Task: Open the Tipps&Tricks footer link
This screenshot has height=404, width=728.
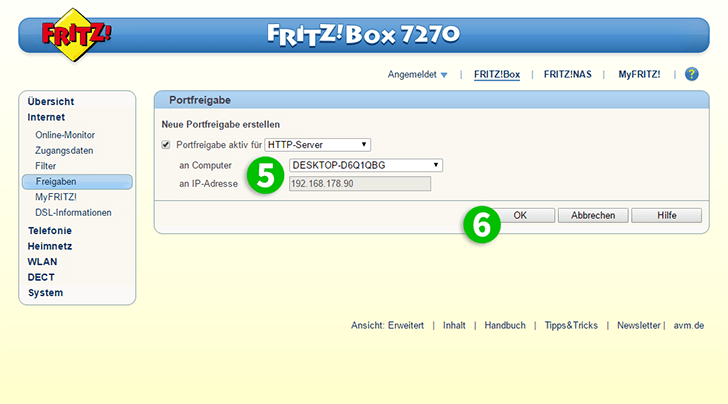Action: [571, 326]
